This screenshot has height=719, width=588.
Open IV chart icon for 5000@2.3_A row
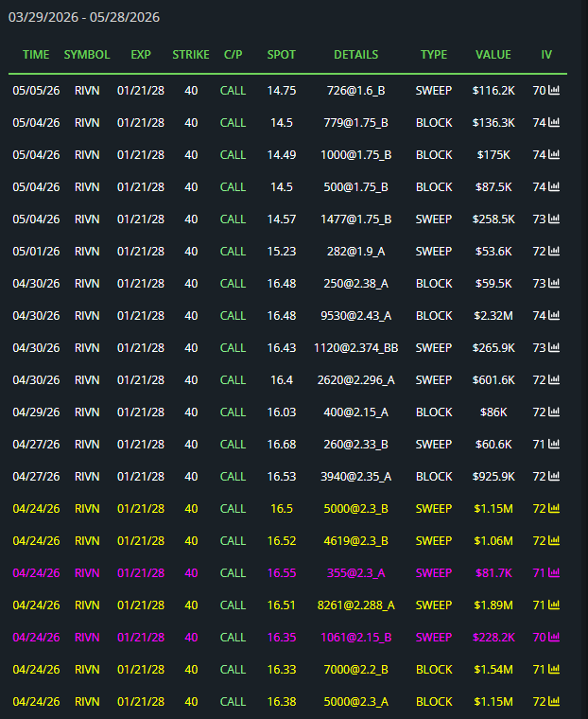point(554,701)
